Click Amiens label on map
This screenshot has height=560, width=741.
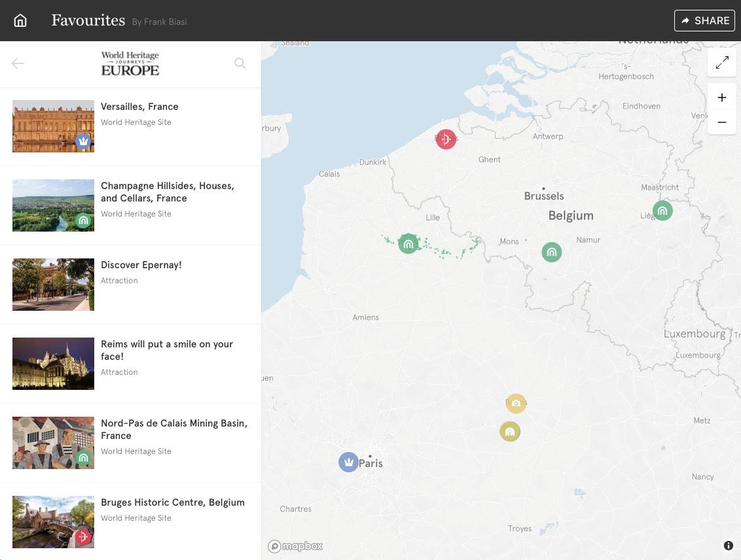[x=365, y=317]
